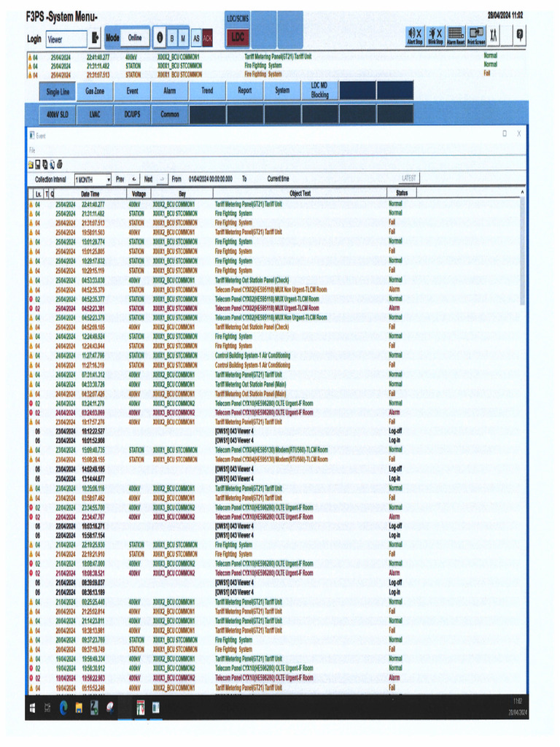Viewport: 560px width, 747px height.
Task: Click the Blink Stop icon
Action: [435, 35]
